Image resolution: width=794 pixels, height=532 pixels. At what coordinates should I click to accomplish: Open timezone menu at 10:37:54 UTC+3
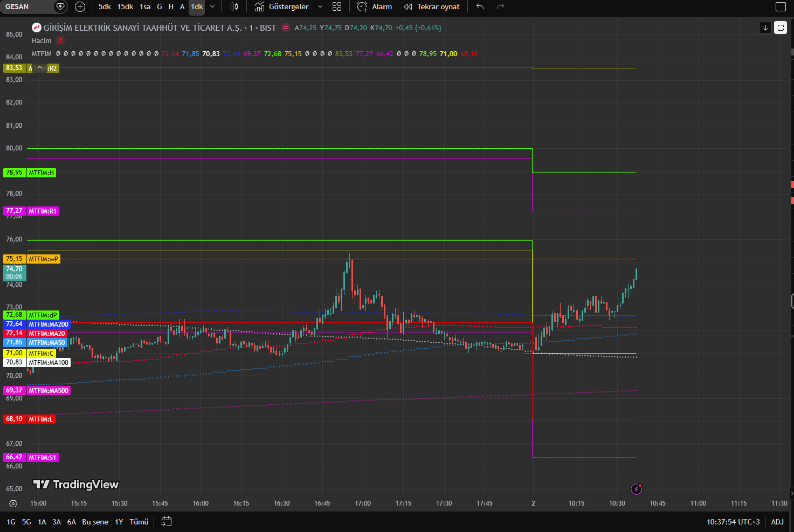point(733,522)
